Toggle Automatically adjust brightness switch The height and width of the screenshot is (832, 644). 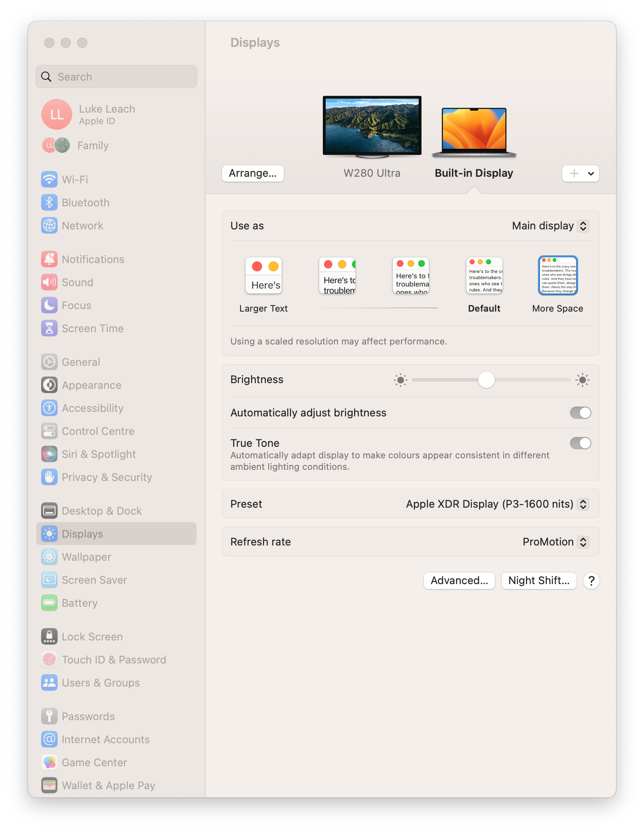pyautogui.click(x=580, y=413)
